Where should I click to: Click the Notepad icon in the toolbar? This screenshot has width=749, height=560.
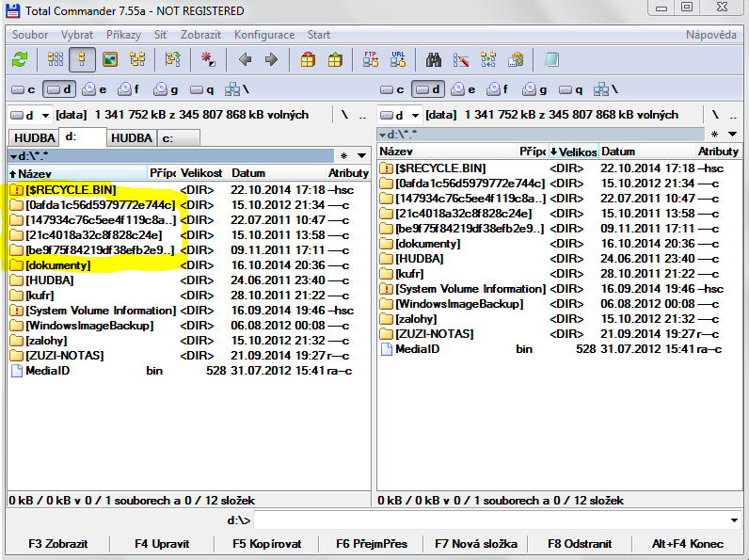click(x=551, y=59)
